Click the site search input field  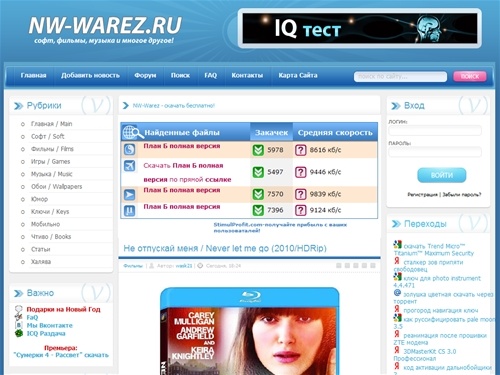[x=400, y=77]
